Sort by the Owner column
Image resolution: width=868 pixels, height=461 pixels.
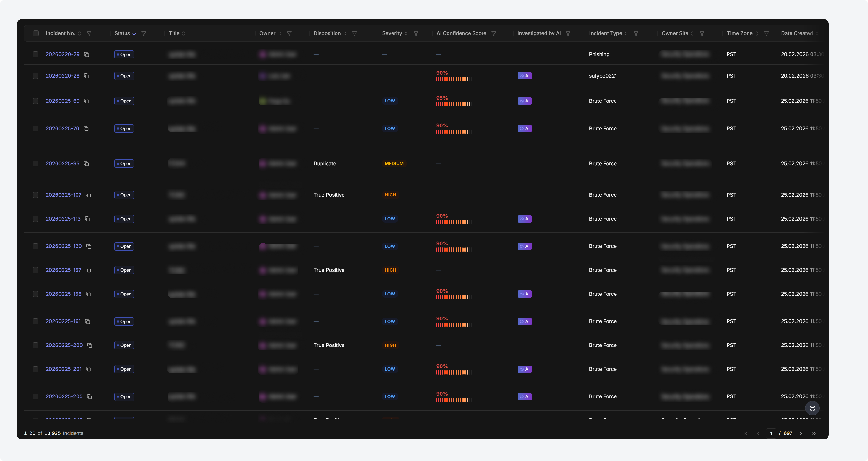point(280,33)
